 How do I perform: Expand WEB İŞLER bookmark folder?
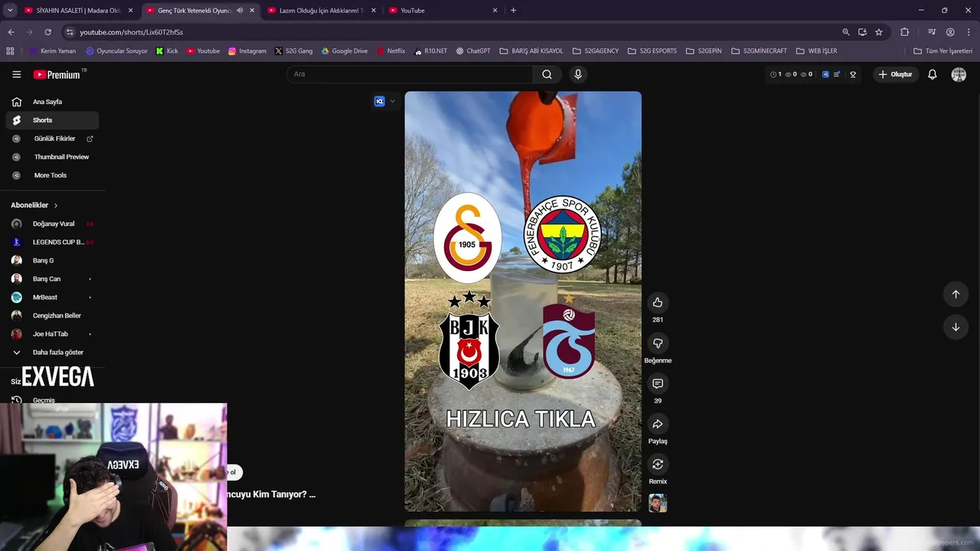[x=817, y=51]
